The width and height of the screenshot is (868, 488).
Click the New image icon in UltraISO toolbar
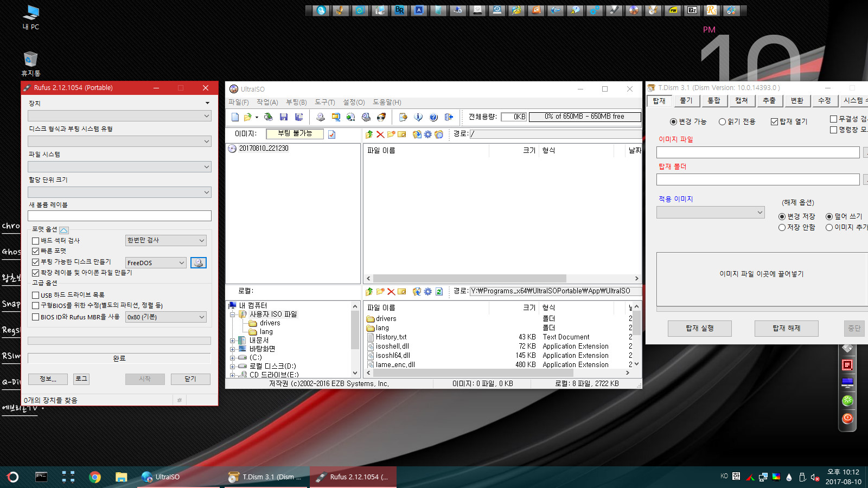point(235,117)
